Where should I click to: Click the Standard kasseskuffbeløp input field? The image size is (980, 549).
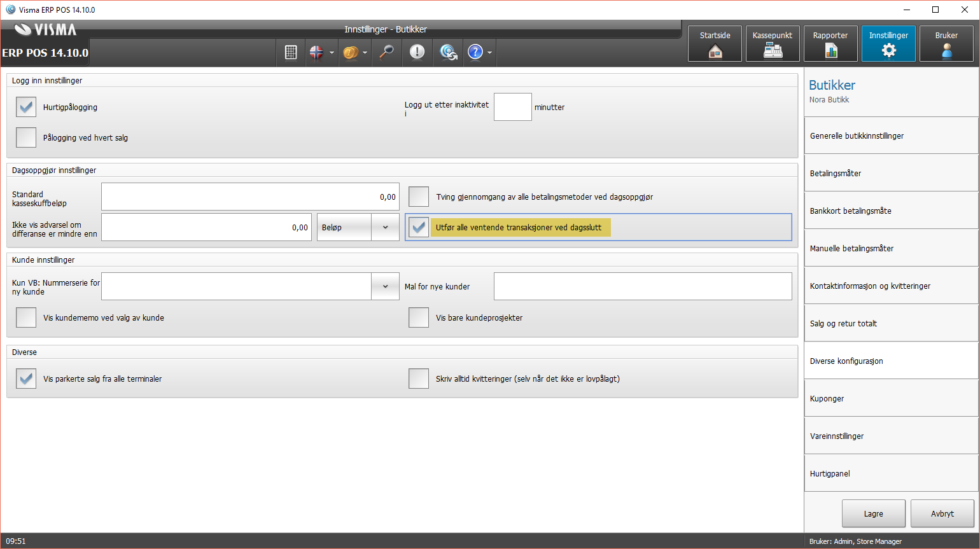click(x=250, y=197)
